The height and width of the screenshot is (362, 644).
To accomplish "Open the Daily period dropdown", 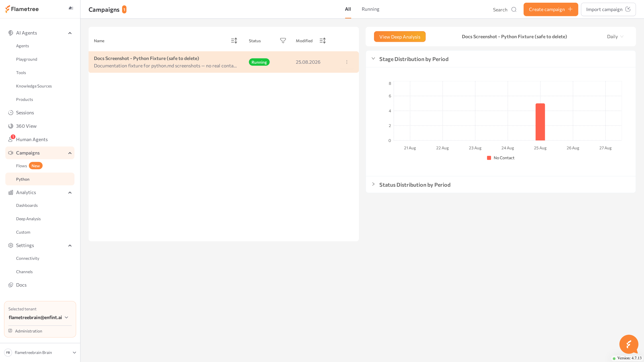I will coord(615,37).
